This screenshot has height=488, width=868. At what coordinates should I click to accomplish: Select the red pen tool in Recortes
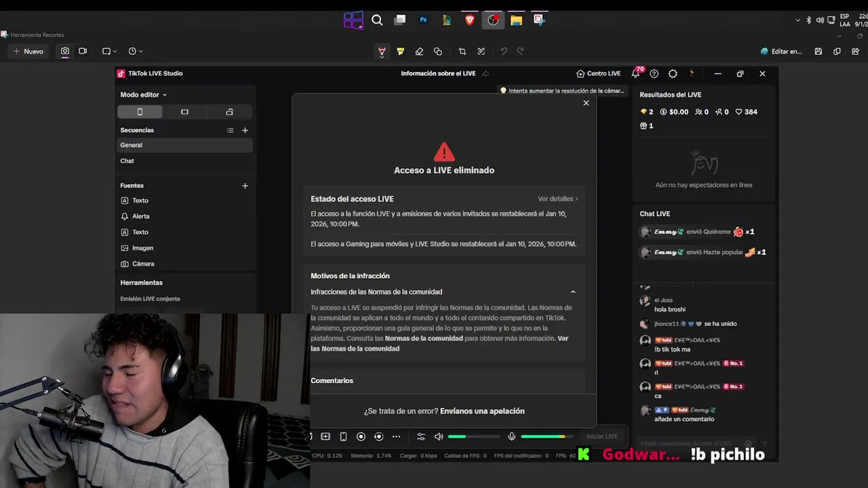click(382, 52)
